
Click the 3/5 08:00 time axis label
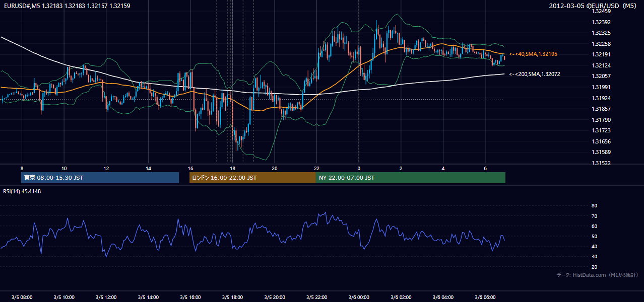click(x=22, y=297)
